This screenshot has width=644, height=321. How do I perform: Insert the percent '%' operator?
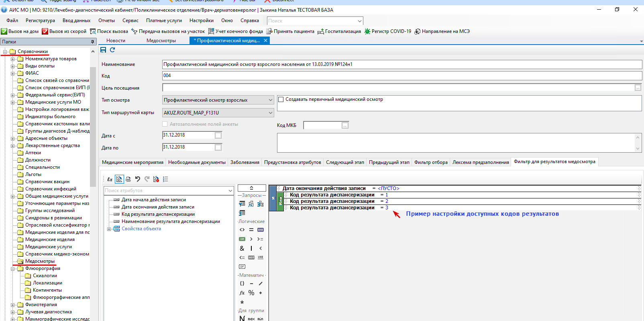[x=251, y=293]
